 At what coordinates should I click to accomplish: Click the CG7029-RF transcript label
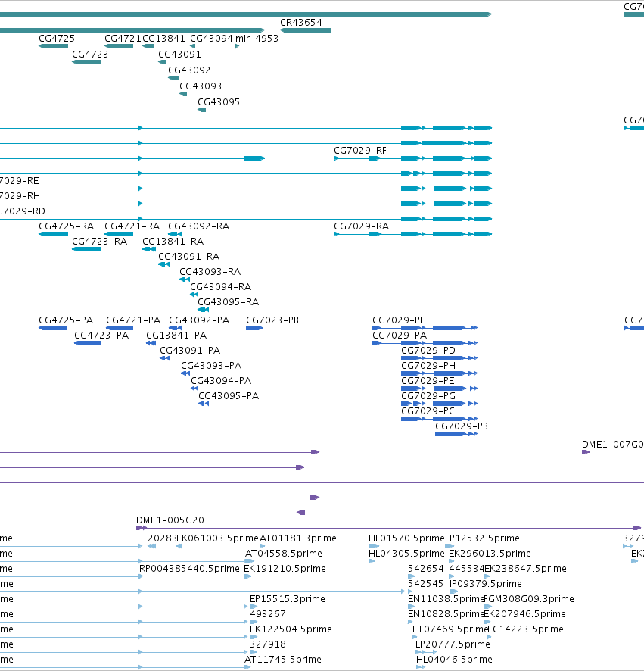360,151
